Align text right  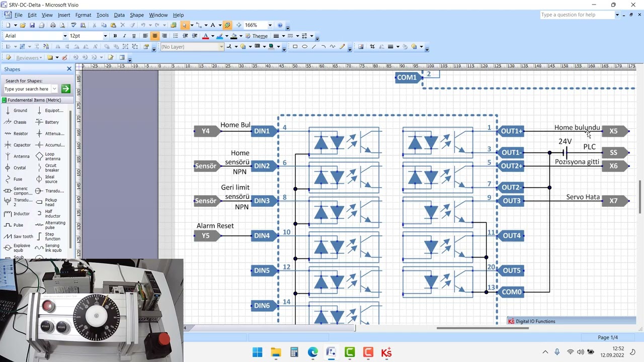[164, 36]
